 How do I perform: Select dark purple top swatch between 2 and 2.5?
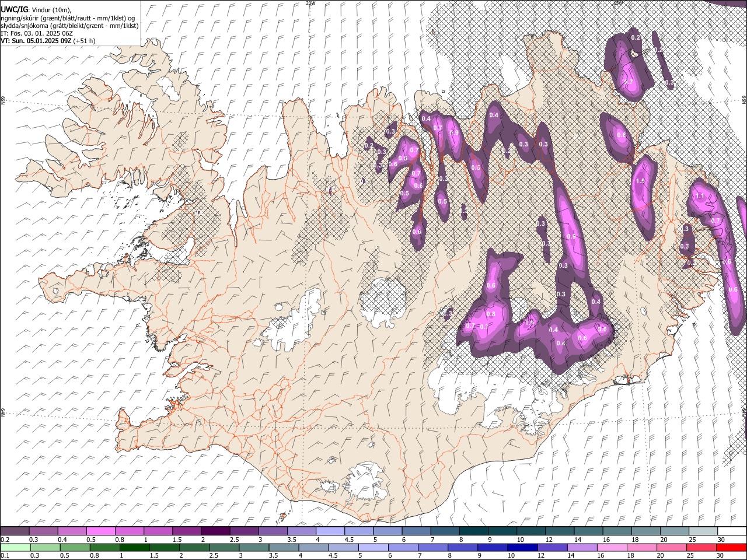(x=215, y=531)
